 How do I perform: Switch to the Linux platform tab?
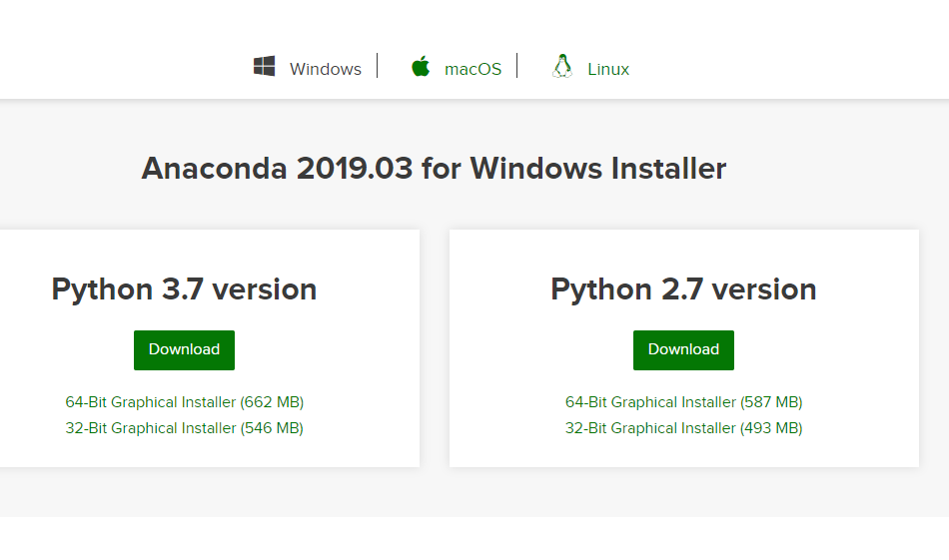point(608,69)
